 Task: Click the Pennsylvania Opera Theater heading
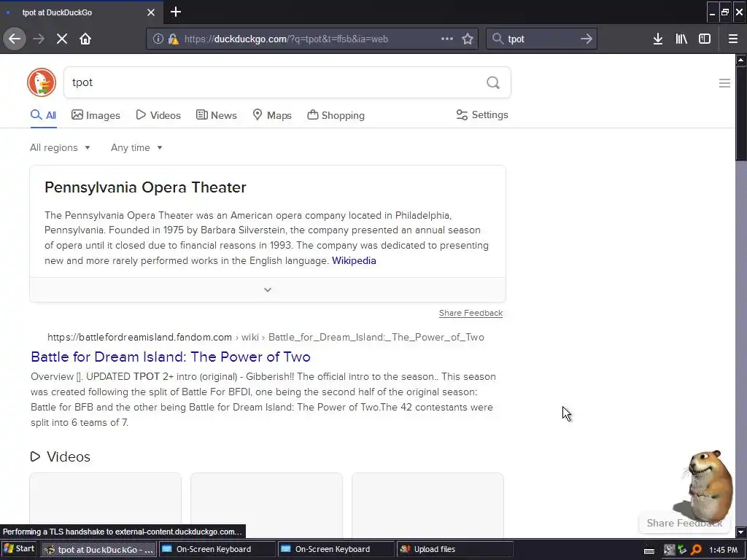click(145, 187)
